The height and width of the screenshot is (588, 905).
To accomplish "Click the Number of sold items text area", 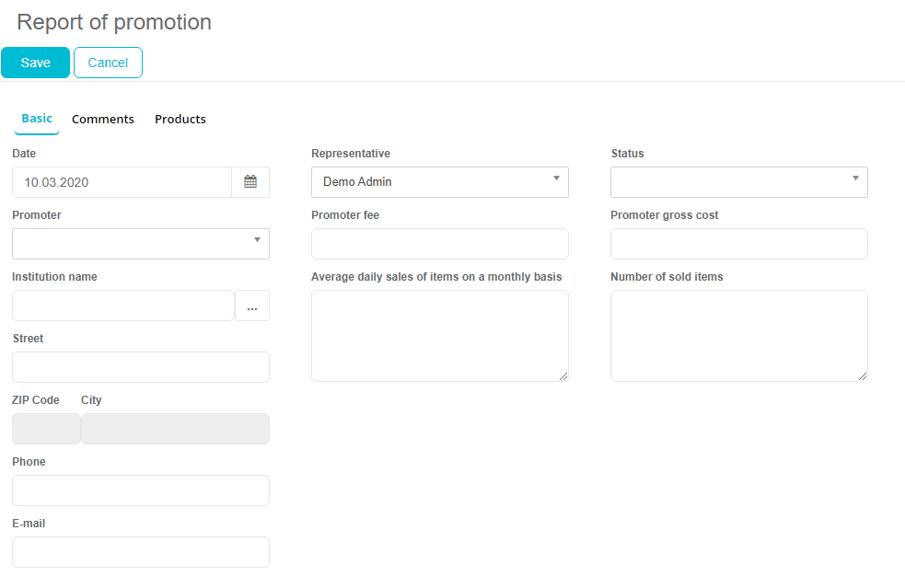I will coord(738,335).
